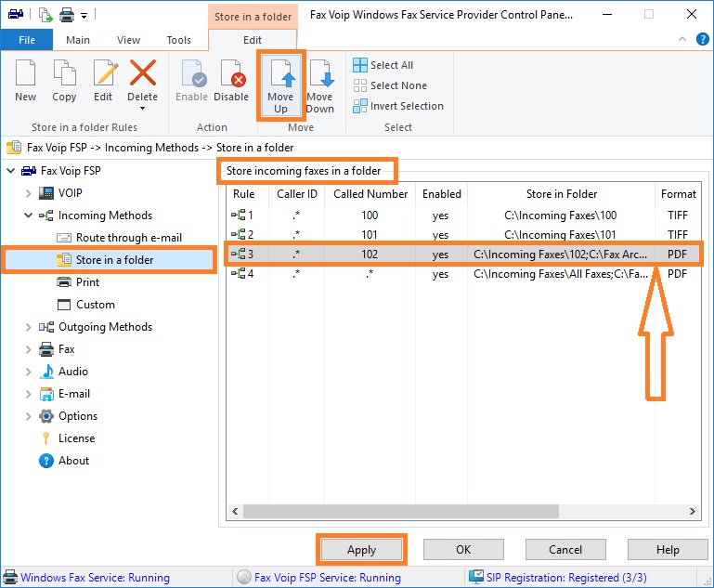
Task: Click the horizontal scrollbar left arrow
Action: click(x=235, y=512)
